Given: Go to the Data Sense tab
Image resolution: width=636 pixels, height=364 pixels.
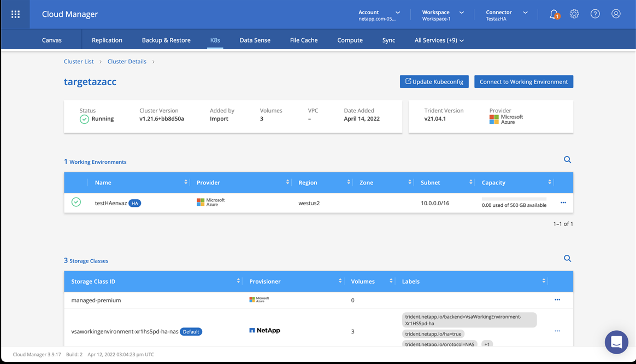Looking at the screenshot, I should tap(255, 40).
